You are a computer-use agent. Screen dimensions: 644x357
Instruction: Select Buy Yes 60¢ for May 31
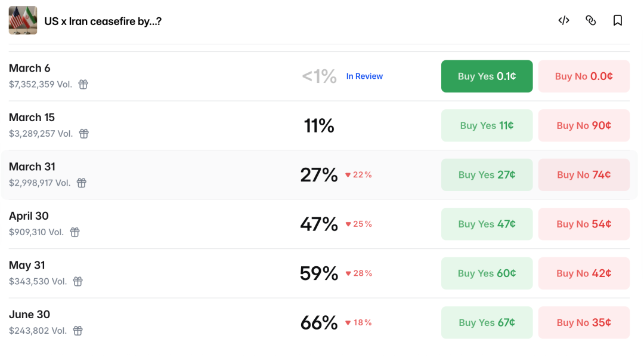[x=487, y=273]
